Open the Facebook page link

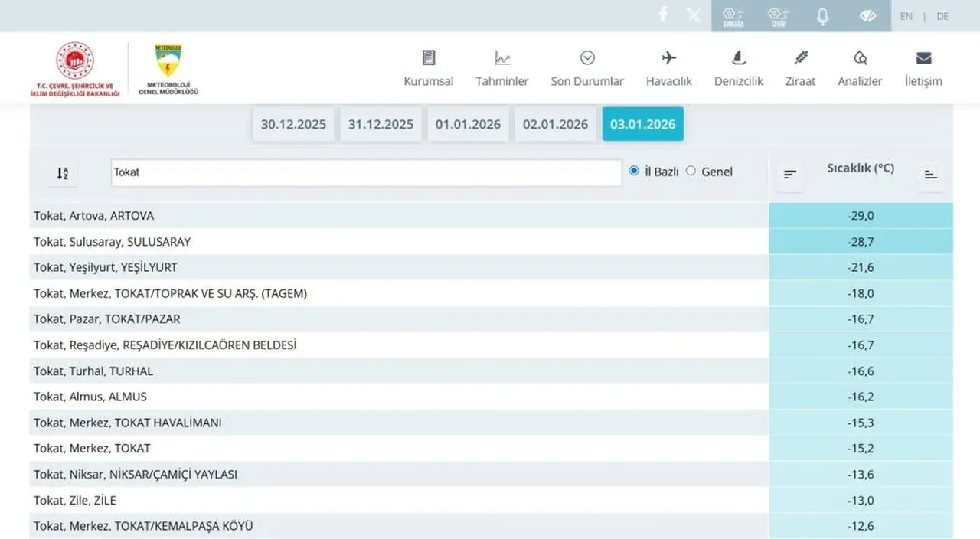663,14
